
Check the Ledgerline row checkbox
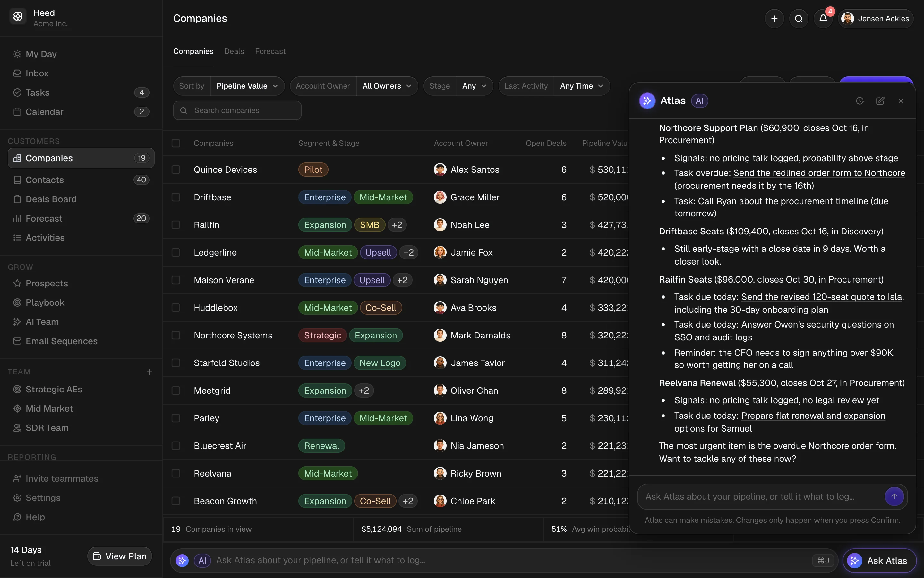[x=175, y=252]
